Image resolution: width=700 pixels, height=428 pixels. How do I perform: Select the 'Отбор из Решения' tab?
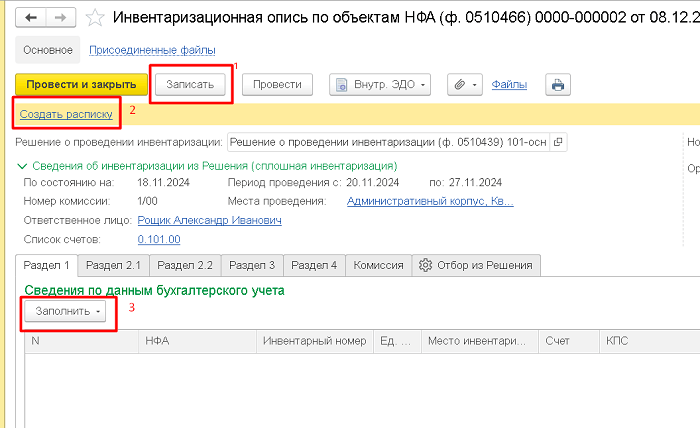[477, 265]
